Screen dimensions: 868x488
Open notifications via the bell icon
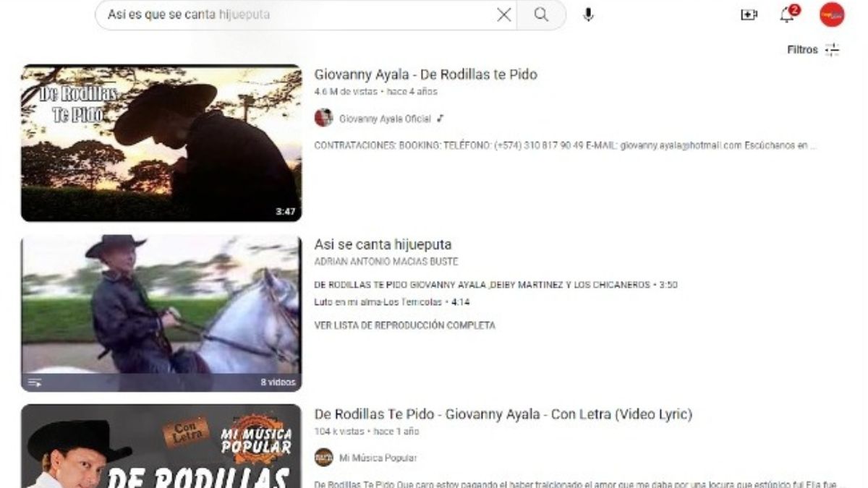pos(786,14)
